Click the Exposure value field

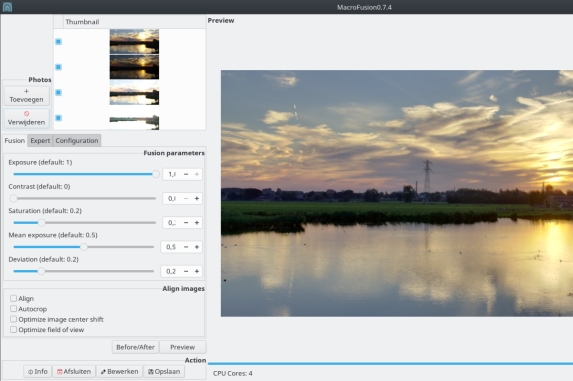172,174
